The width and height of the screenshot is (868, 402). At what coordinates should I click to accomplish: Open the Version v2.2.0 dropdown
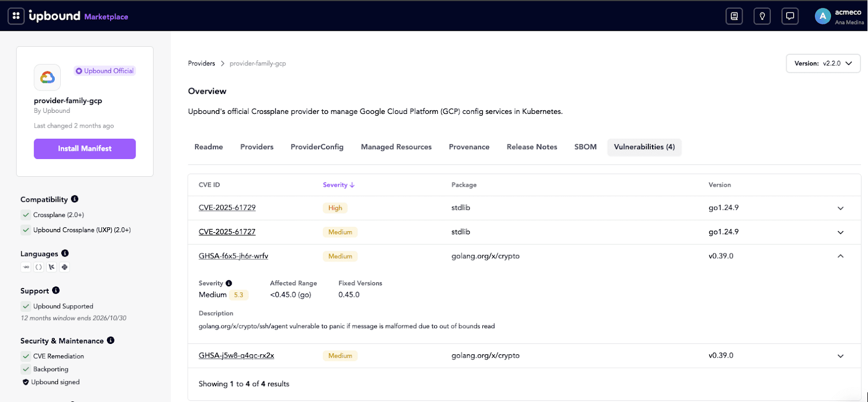823,63
